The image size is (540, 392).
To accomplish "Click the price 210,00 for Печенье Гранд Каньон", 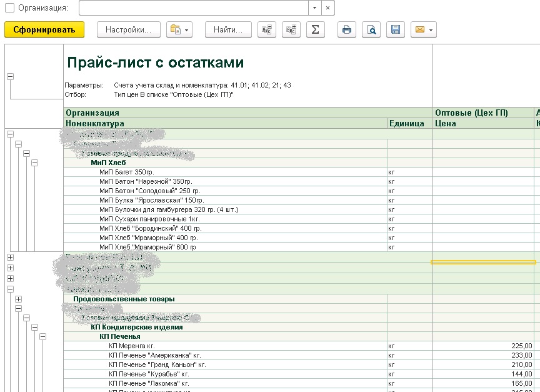I will pos(522,364).
